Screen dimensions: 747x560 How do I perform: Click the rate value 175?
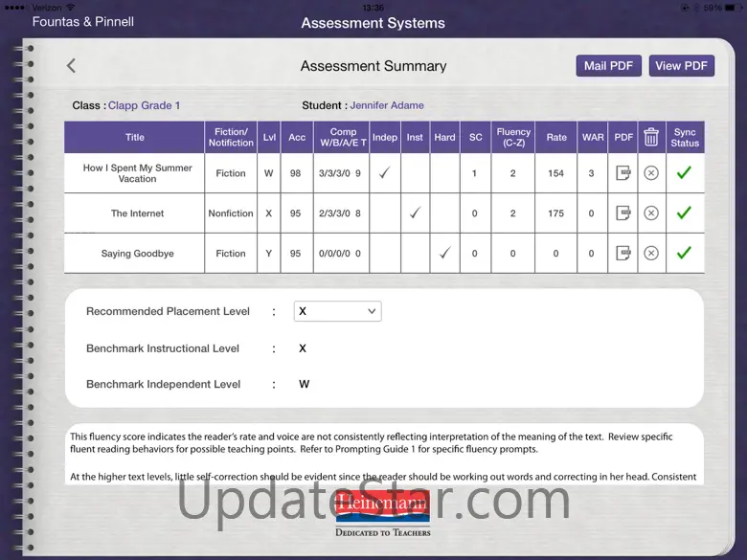(x=556, y=213)
